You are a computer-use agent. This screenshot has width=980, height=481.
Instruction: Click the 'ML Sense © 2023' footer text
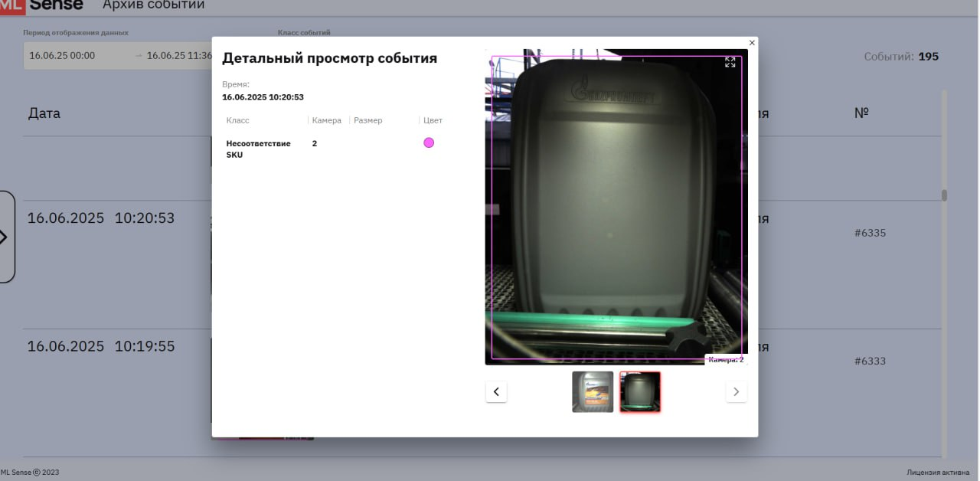(30, 473)
